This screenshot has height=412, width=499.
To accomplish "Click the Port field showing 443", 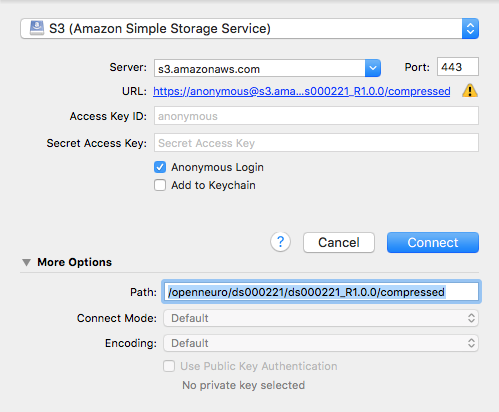I will [x=458, y=67].
